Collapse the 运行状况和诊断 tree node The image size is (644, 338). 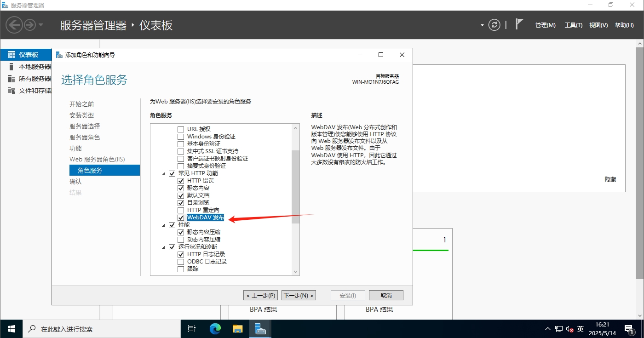pyautogui.click(x=164, y=247)
